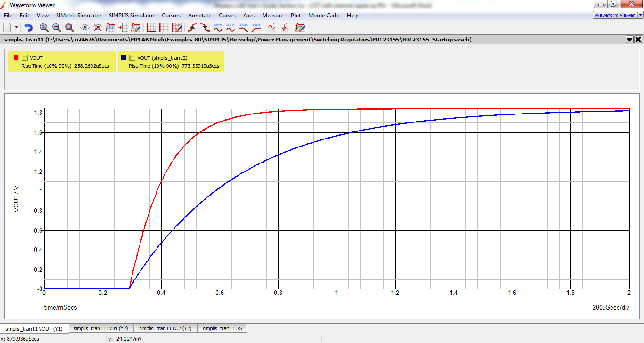Click the AVG measurement icon
This screenshot has width=644, height=343.
pyautogui.click(x=231, y=27)
